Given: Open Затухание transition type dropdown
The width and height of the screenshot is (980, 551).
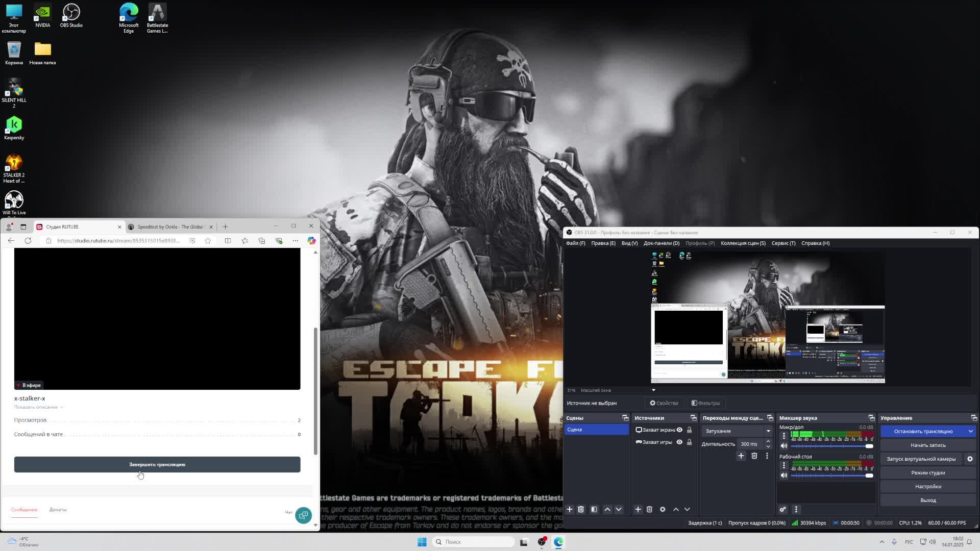Looking at the screenshot, I should pyautogui.click(x=738, y=431).
